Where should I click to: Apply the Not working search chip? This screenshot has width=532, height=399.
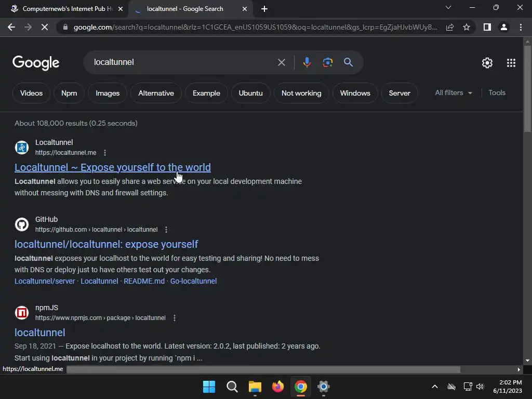click(301, 93)
